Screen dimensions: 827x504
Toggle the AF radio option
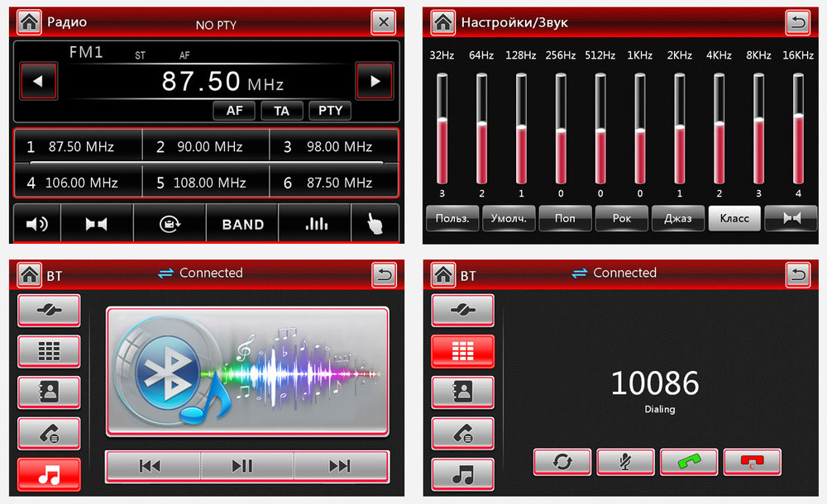pos(234,111)
